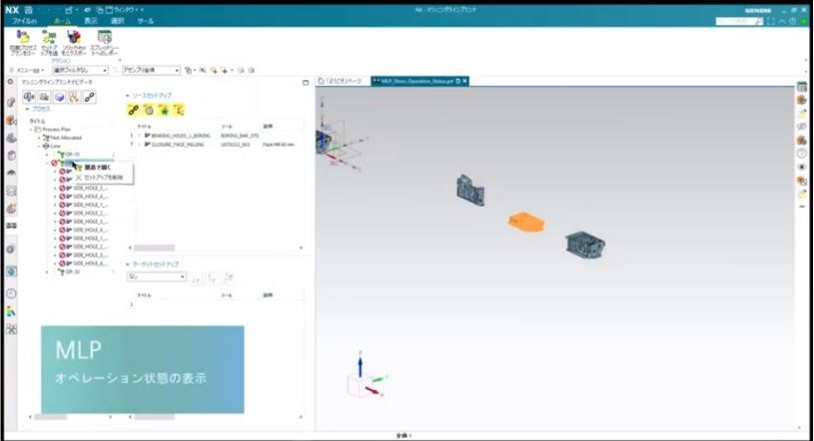Image resolution: width=814 pixels, height=441 pixels.
Task: Open the assembly scope combo box
Action: point(151,70)
